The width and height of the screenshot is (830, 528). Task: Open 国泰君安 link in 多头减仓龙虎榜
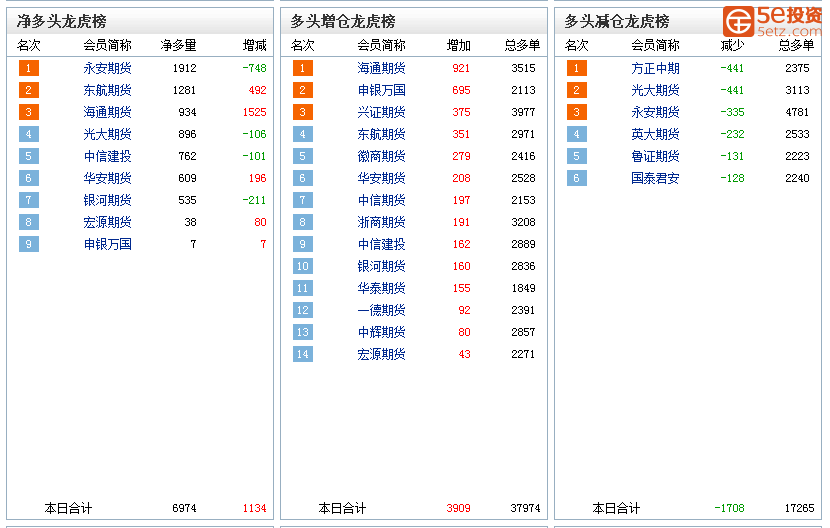point(655,178)
